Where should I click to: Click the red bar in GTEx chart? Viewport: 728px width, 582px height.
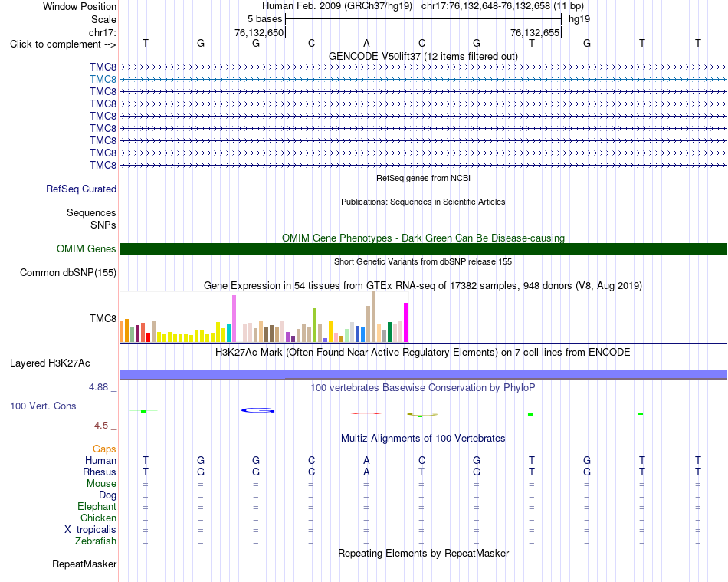[x=148, y=337]
